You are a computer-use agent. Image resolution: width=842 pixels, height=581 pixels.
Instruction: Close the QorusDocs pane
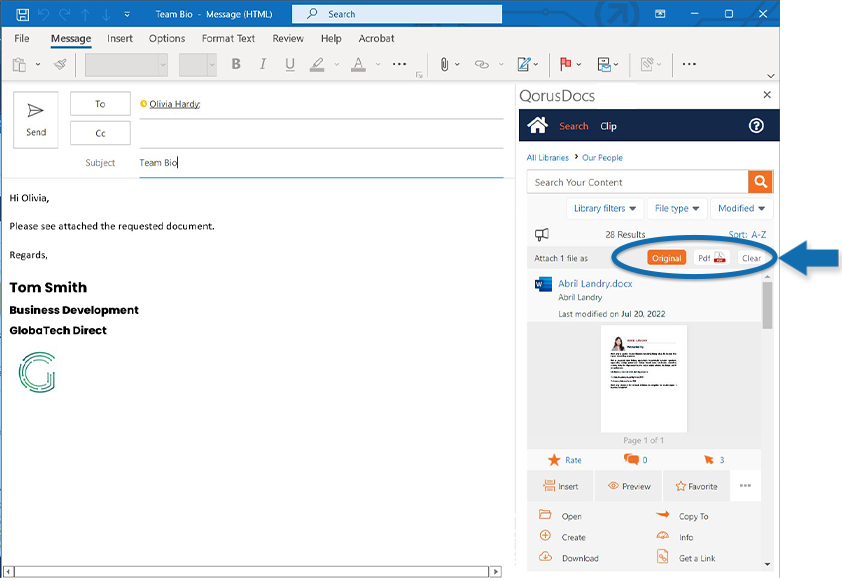[767, 95]
